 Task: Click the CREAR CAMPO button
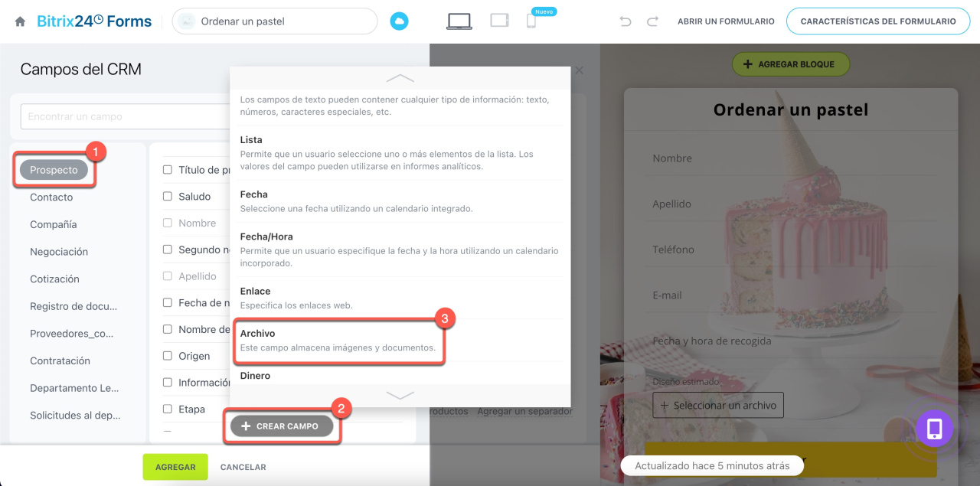(282, 426)
